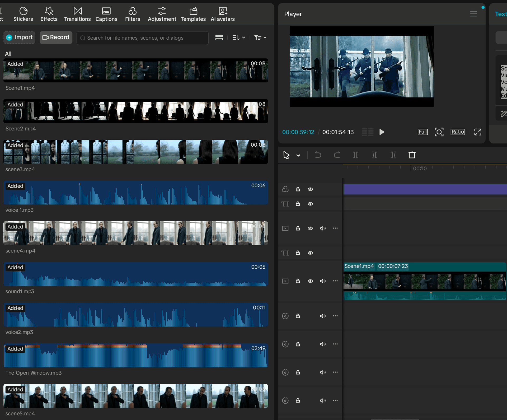This screenshot has width=507, height=420.
Task: Delete right of playhead
Action: pyautogui.click(x=393, y=155)
